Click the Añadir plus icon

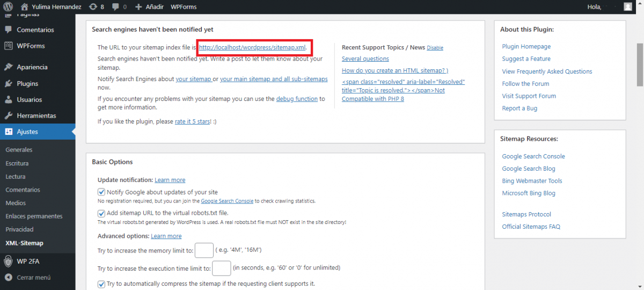[138, 7]
